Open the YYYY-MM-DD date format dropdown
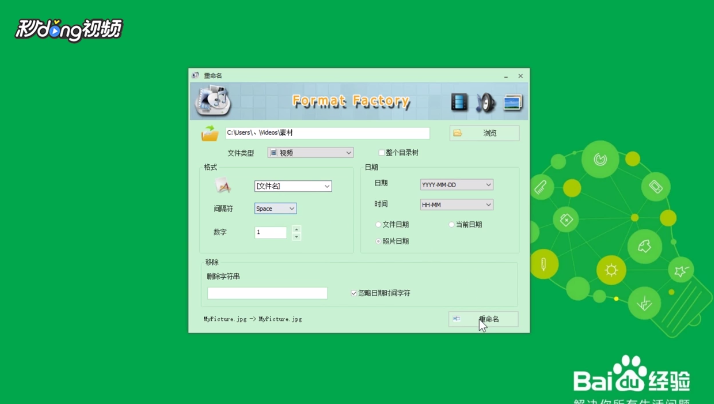714x404 pixels. pos(456,184)
